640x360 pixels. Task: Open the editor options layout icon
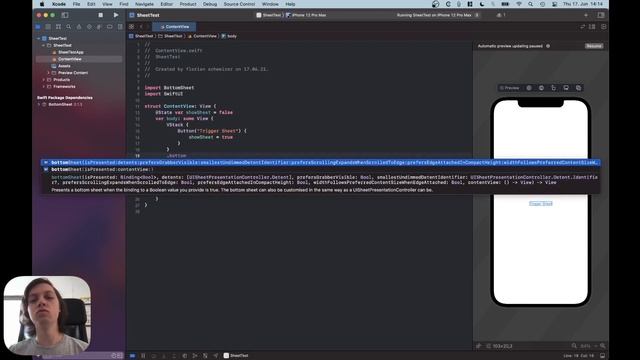592,27
